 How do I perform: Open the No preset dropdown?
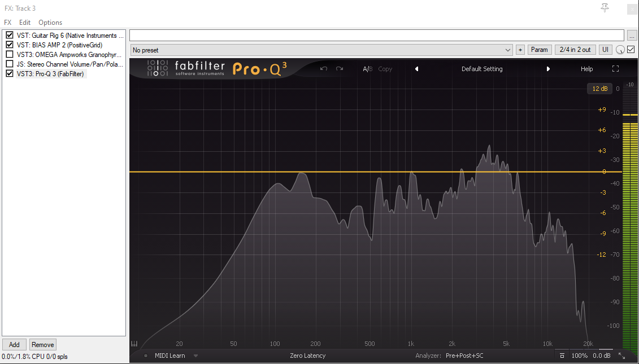[x=321, y=50]
